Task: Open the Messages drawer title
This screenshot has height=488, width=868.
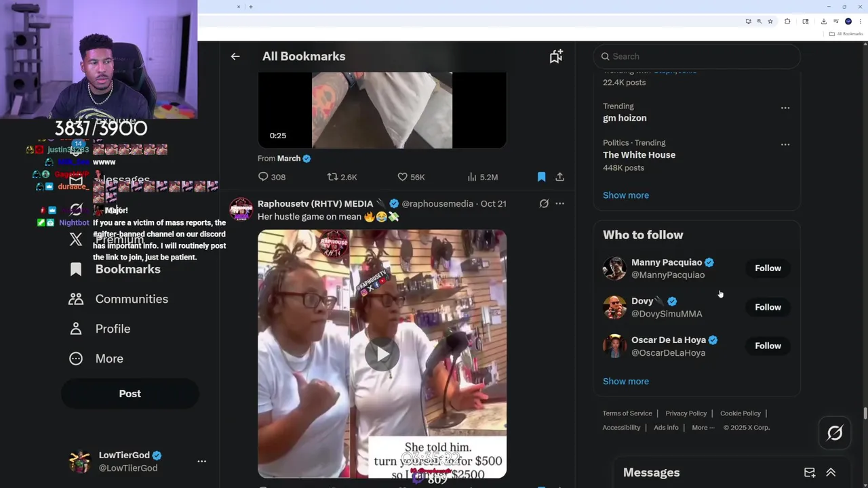Action: [x=651, y=472]
